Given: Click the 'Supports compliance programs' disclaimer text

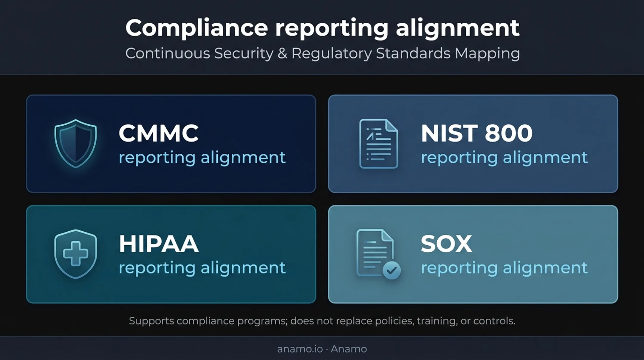Looking at the screenshot, I should click(x=322, y=321).
